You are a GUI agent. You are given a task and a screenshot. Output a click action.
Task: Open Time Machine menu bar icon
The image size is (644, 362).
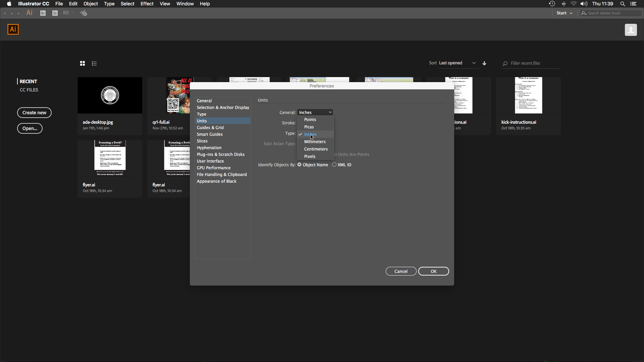pos(552,4)
